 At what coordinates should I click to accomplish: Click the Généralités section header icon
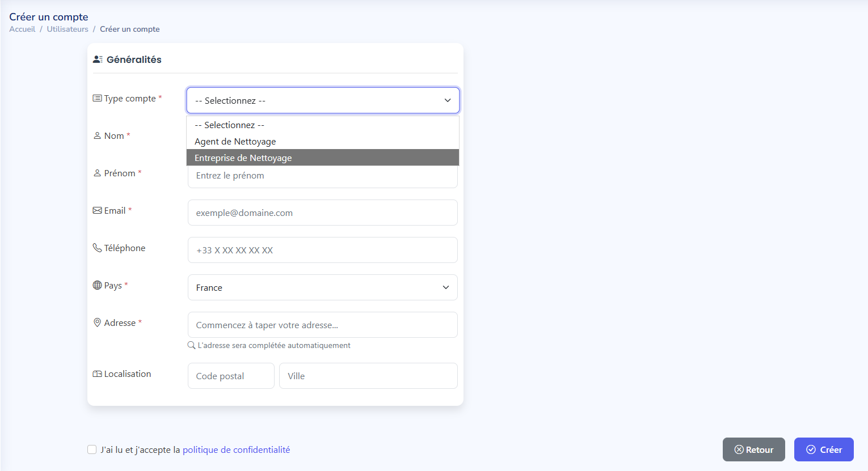click(x=97, y=58)
